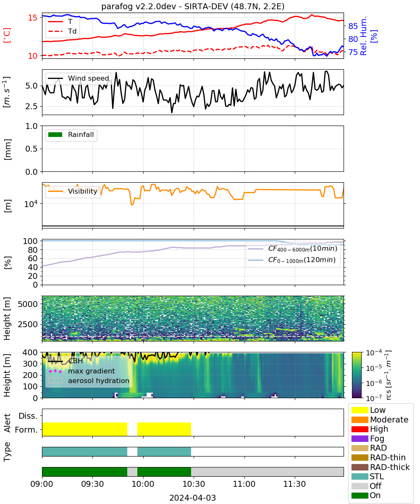Click the orange Moderate legend swatch
Viewport: 420px width, 504px height.
click(360, 420)
